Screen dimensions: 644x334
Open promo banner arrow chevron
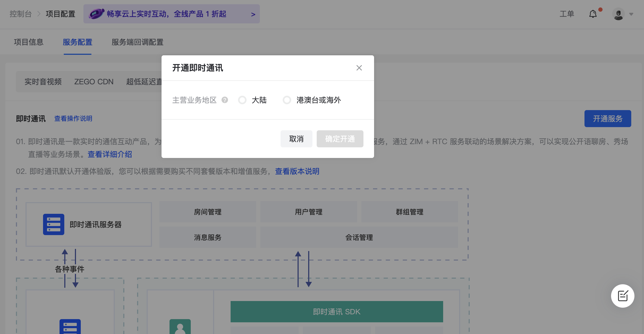[253, 14]
